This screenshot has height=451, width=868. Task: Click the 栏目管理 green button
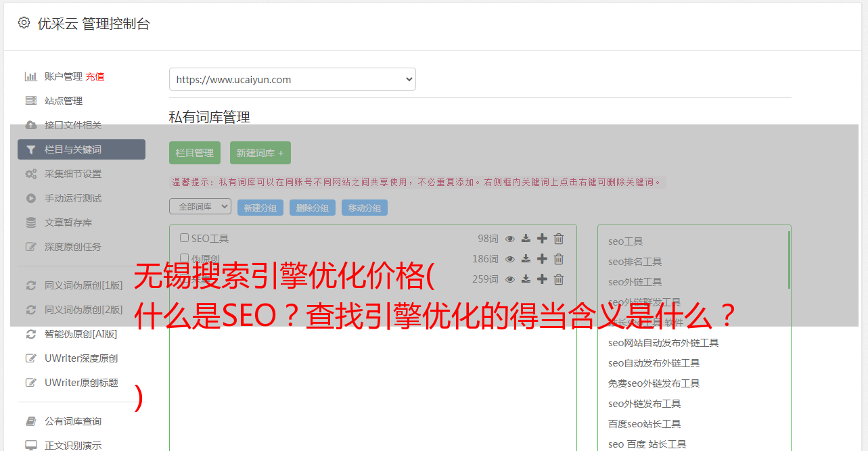coord(195,153)
